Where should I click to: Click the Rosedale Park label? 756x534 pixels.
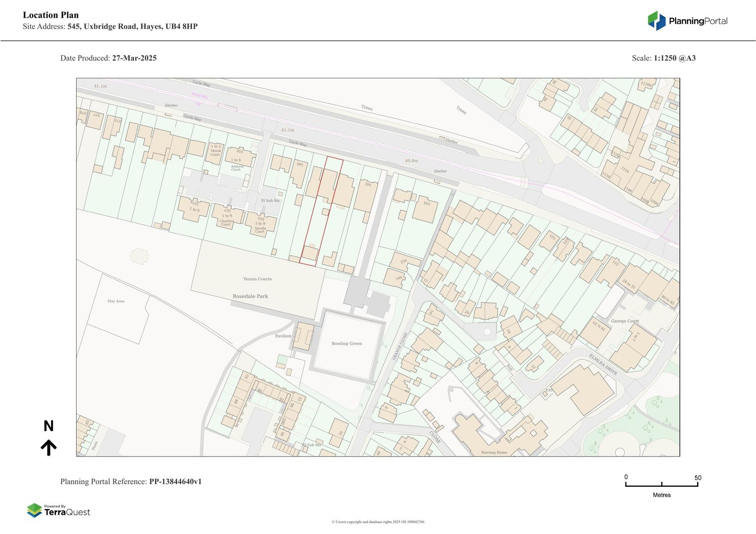(x=250, y=296)
